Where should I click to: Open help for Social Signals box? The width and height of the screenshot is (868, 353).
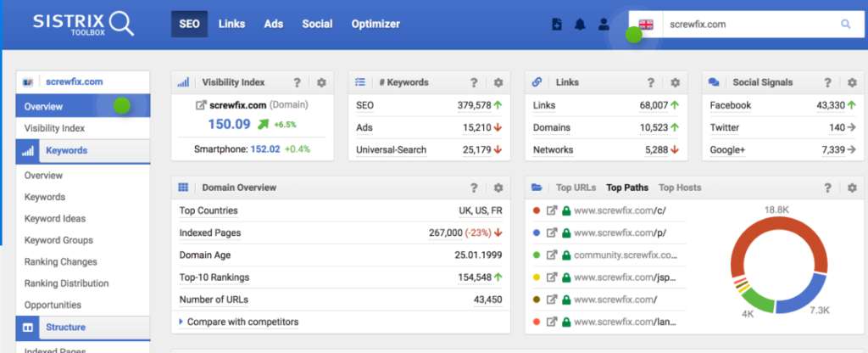827,82
